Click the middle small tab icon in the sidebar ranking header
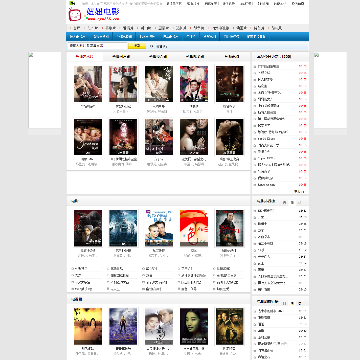This screenshot has width=360, height=360. (x=292, y=202)
